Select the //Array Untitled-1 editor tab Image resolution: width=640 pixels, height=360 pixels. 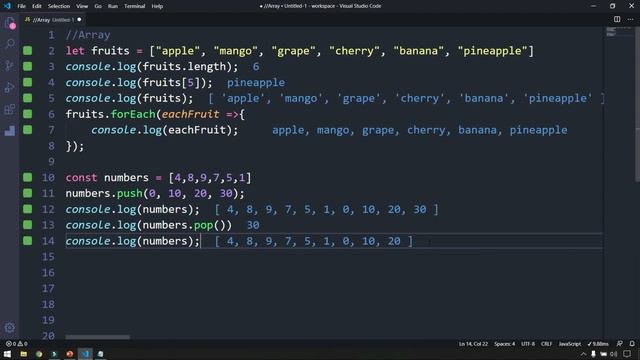(53, 20)
